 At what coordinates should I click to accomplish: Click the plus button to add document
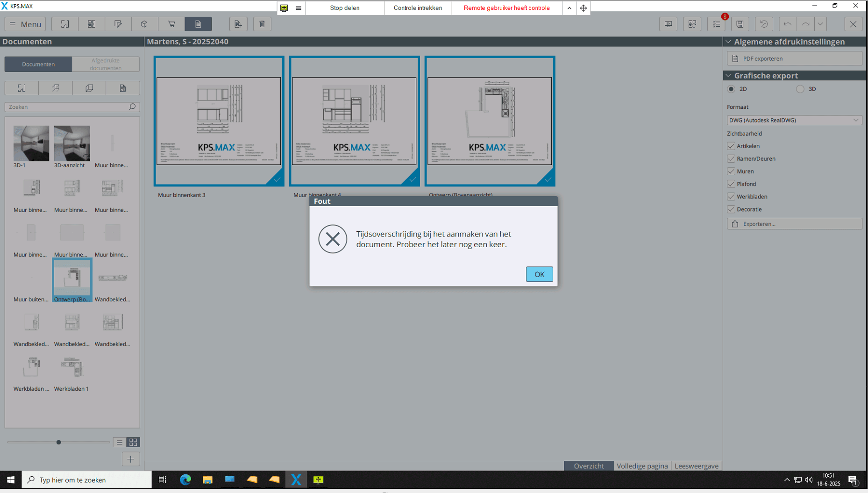pos(131,459)
